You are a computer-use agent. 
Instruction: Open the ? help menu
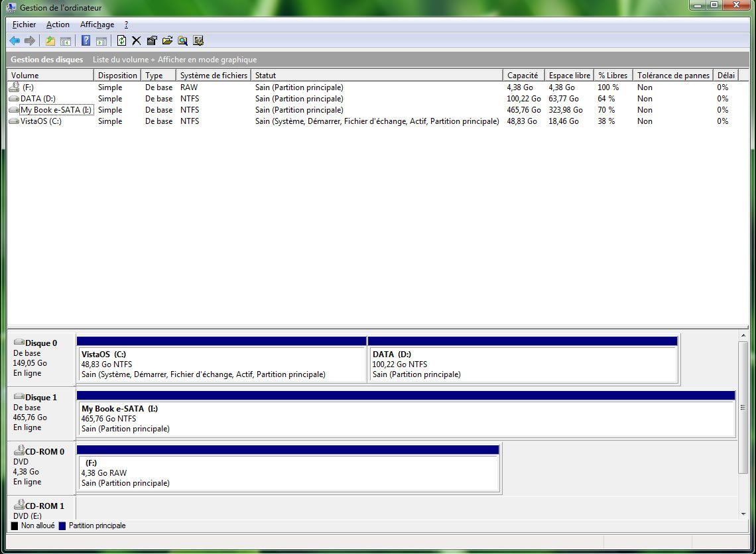[x=126, y=25]
